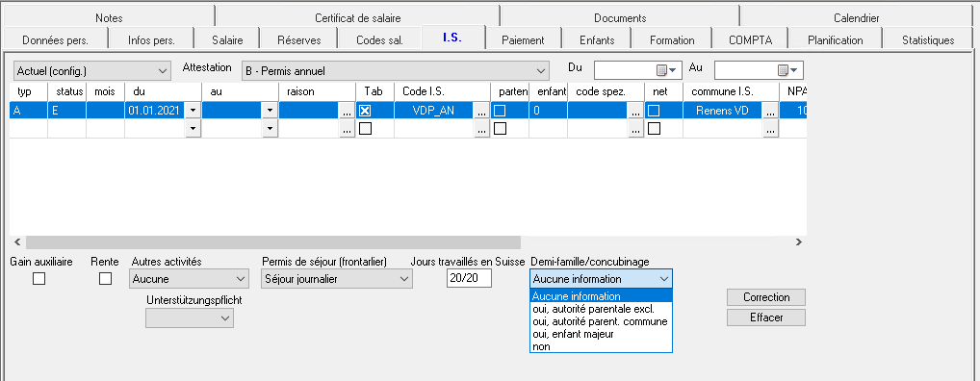The width and height of the screenshot is (980, 381).
Task: Switch to the Infos pers. tab
Action: [x=151, y=40]
